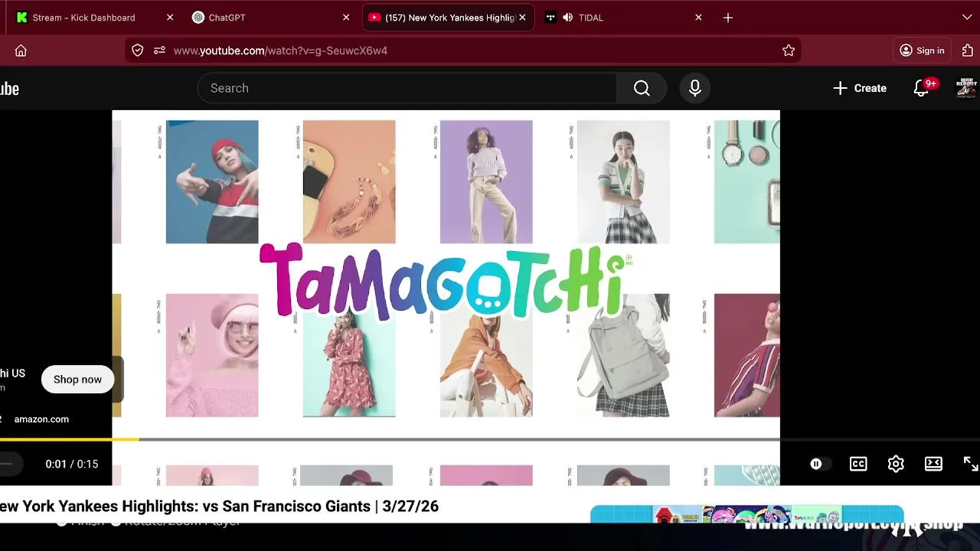The width and height of the screenshot is (980, 551).
Task: Open the tracking protection shield icon
Action: pyautogui.click(x=138, y=51)
